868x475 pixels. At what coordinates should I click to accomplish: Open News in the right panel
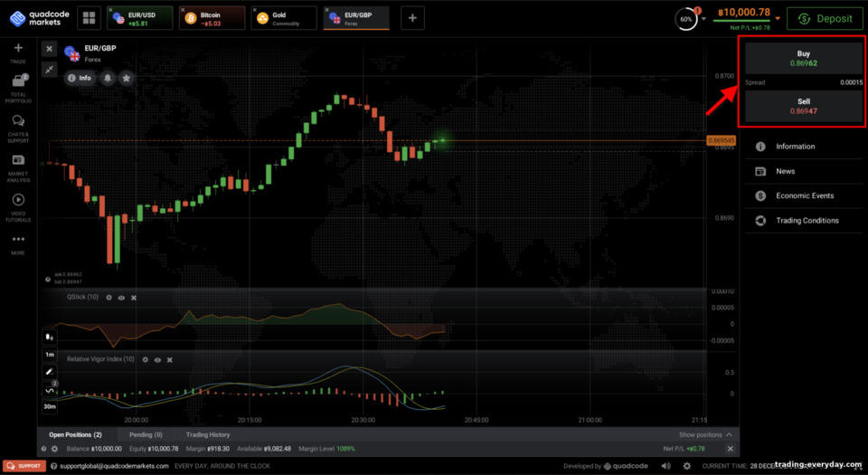tap(803, 171)
